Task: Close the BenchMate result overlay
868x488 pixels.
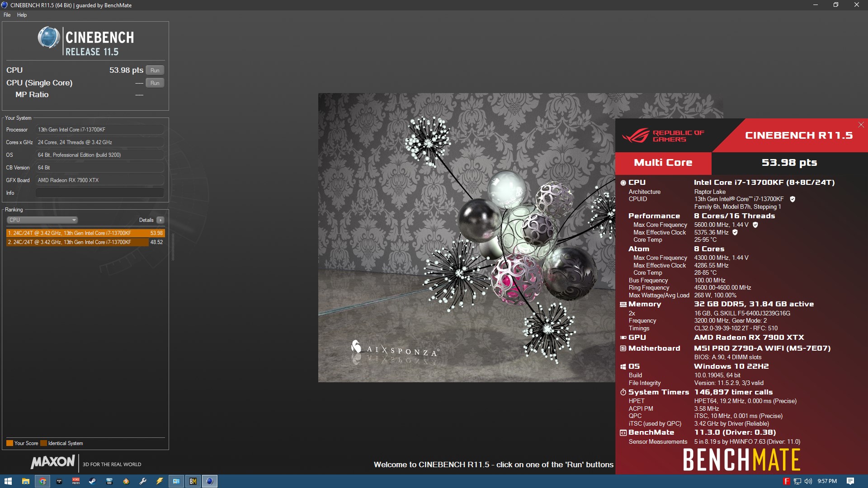Action: click(861, 125)
